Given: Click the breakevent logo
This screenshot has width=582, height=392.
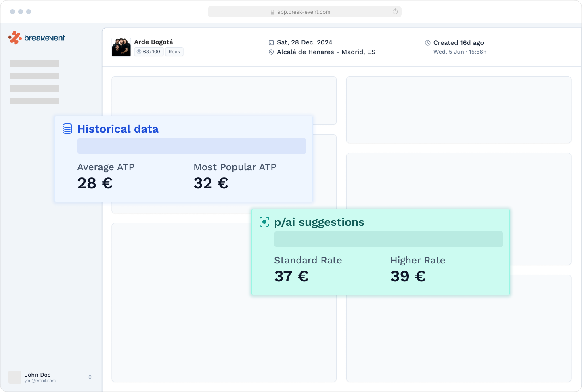Looking at the screenshot, I should (37, 38).
